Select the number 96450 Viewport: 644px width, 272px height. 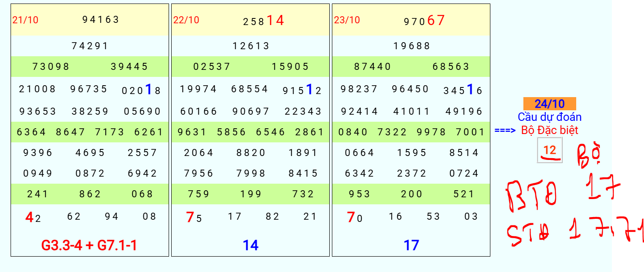(x=411, y=89)
